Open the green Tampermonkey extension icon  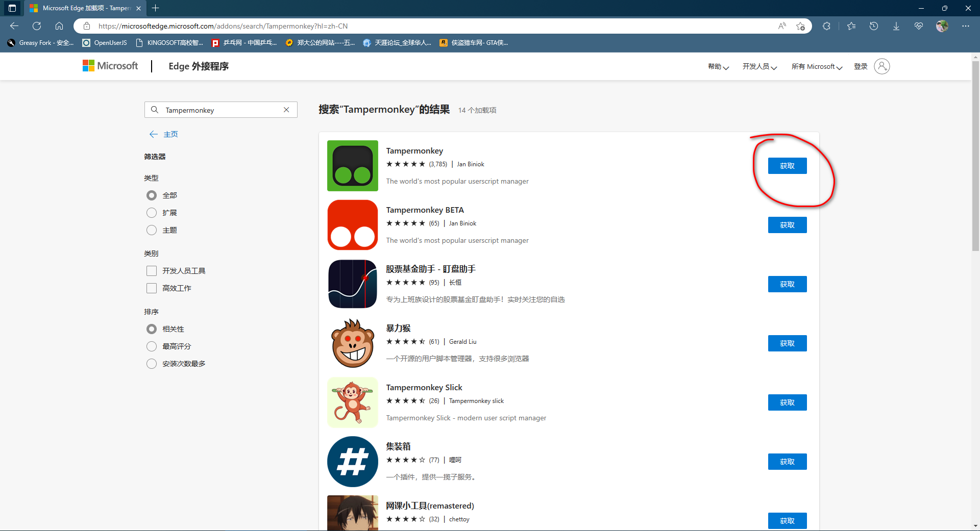[x=353, y=166]
